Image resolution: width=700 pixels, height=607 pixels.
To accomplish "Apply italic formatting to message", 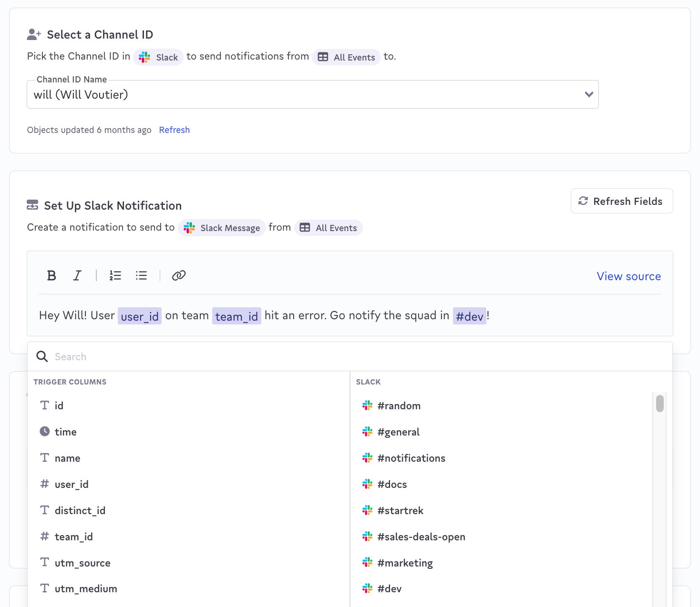I will coord(77,275).
